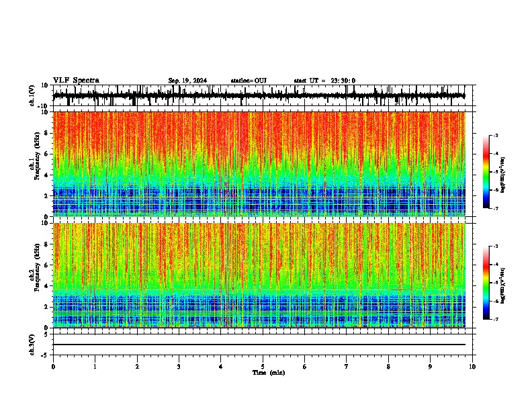Click the "-7" label on ch.1 color bar

495,208
